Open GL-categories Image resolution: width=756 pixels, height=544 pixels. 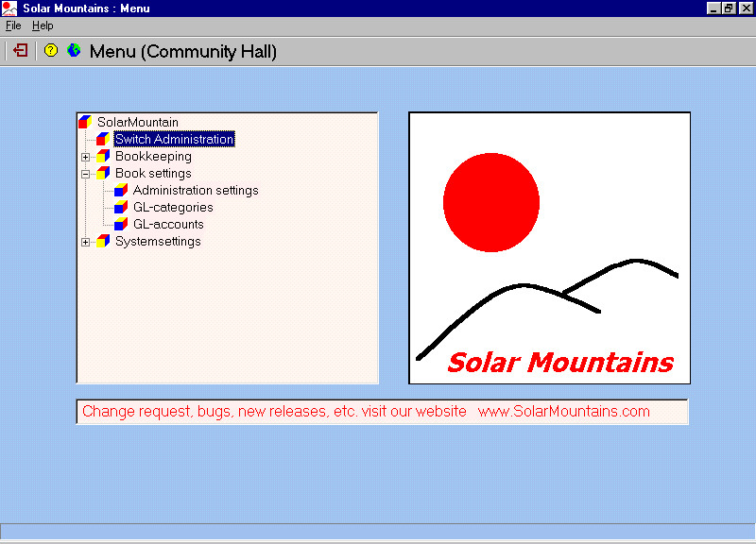[173, 207]
